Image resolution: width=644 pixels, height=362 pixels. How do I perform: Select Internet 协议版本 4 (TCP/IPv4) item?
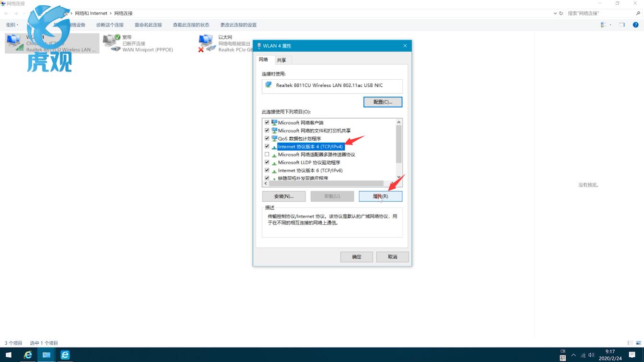coord(310,146)
